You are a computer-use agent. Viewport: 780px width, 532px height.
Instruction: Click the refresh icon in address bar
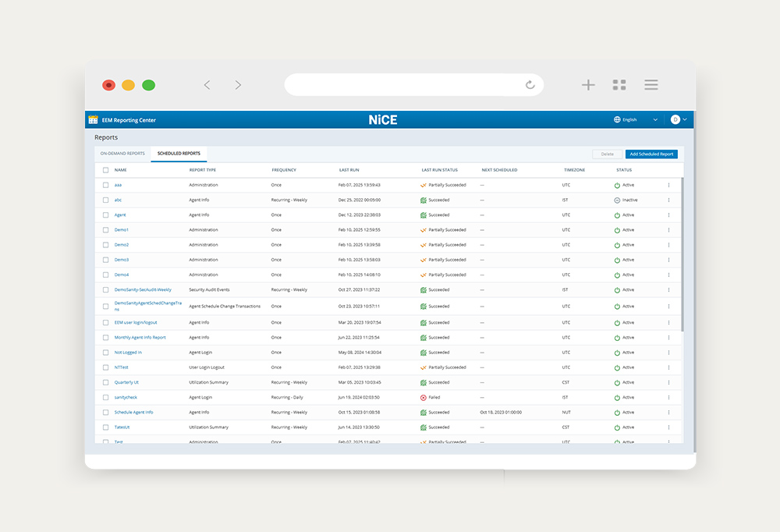(x=530, y=85)
